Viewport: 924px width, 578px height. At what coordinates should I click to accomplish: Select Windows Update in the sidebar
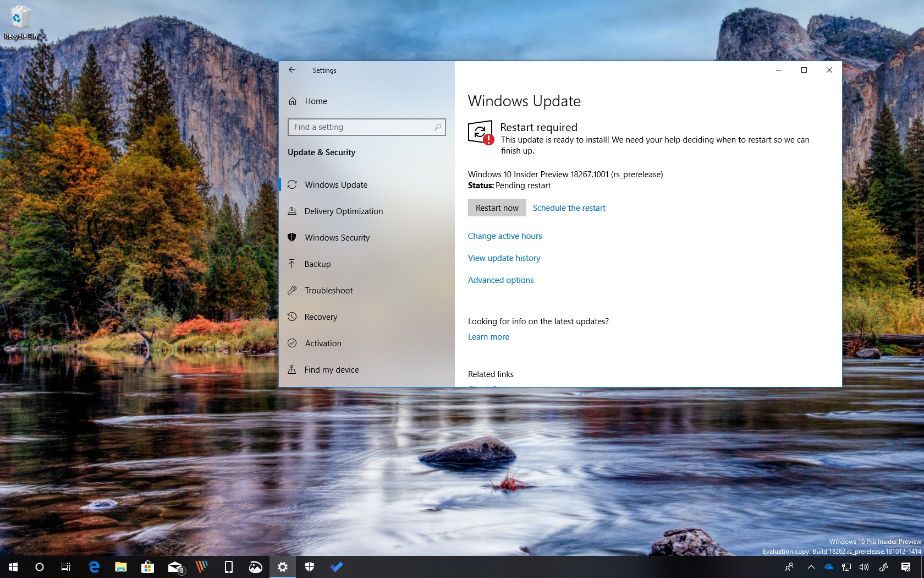336,184
